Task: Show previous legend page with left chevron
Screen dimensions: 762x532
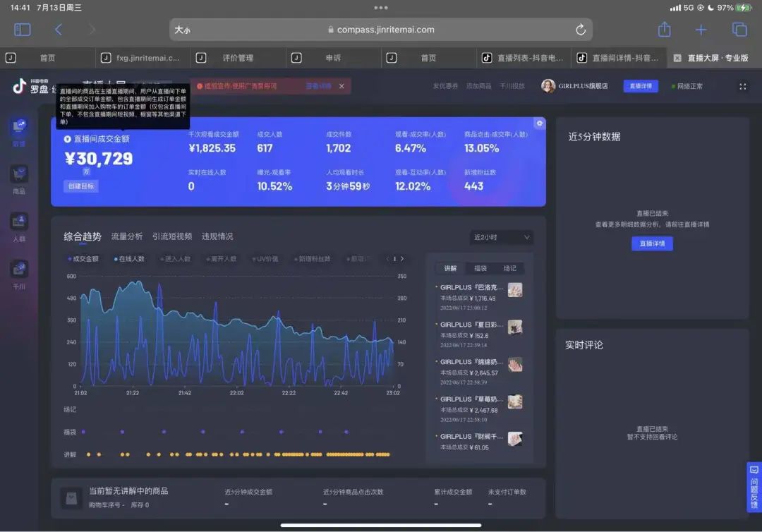Action: pos(387,259)
